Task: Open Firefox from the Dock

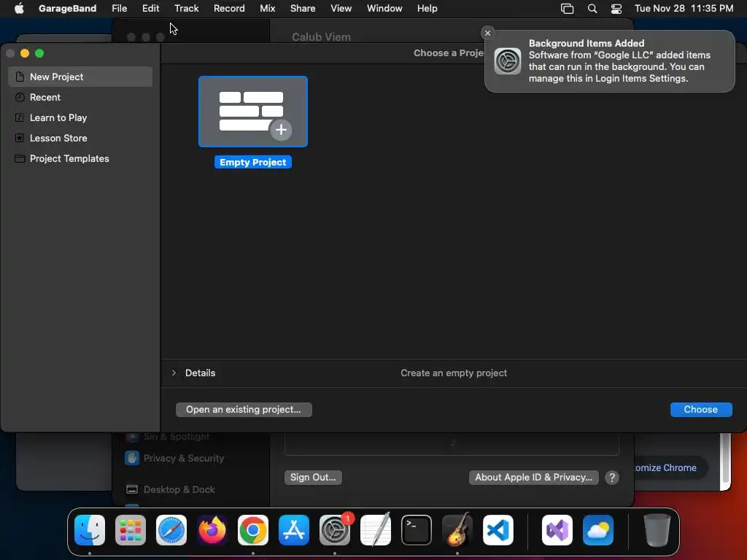Action: coord(212,530)
